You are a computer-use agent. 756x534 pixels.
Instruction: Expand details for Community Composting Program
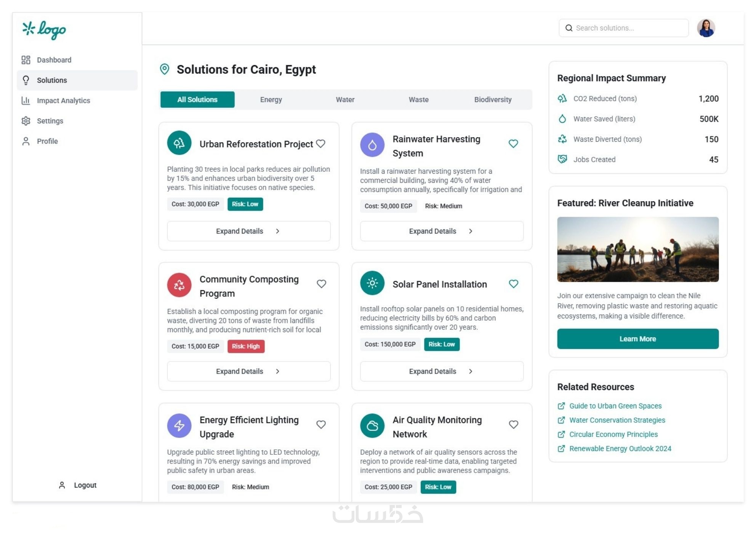[248, 371]
